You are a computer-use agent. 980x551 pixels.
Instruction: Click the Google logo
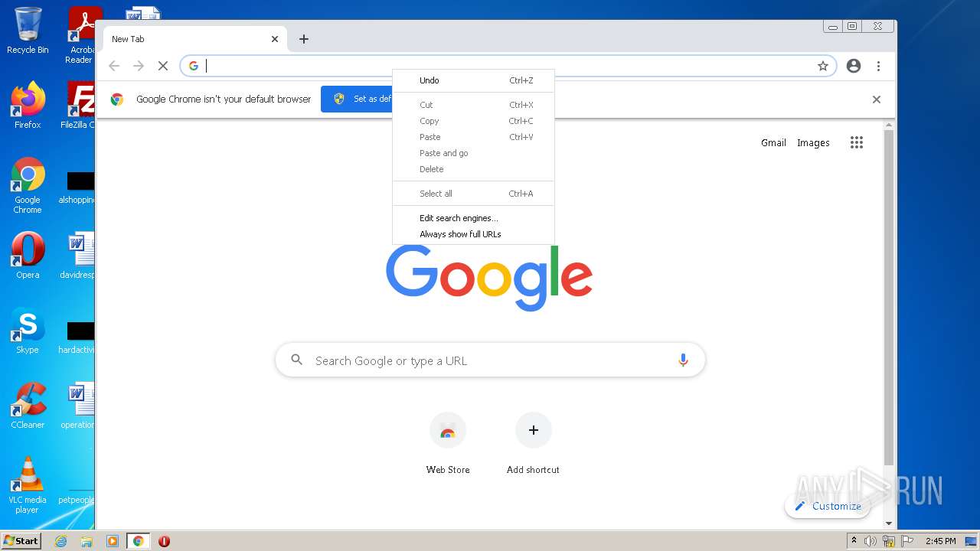[x=489, y=277]
